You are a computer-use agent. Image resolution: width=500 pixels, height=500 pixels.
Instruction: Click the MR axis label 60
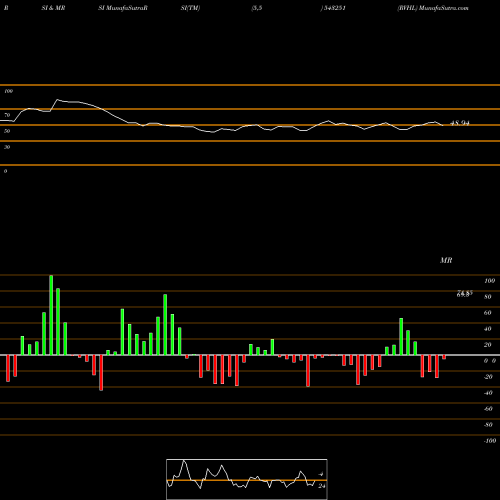[x=488, y=313]
